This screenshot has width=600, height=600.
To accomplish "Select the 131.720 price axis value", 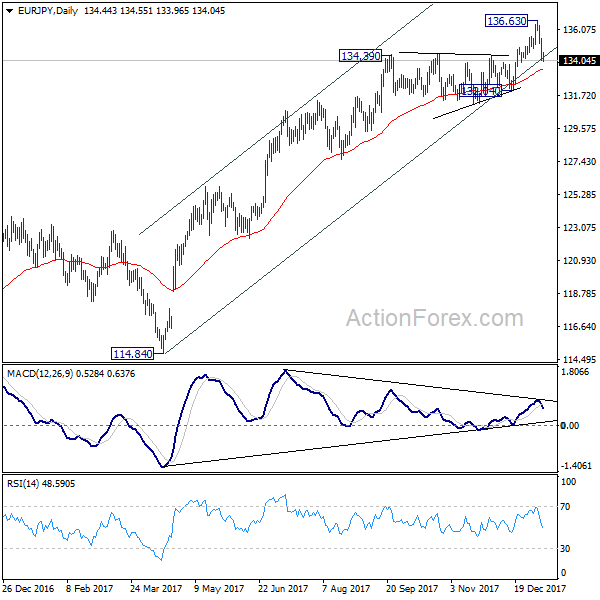I will point(579,96).
